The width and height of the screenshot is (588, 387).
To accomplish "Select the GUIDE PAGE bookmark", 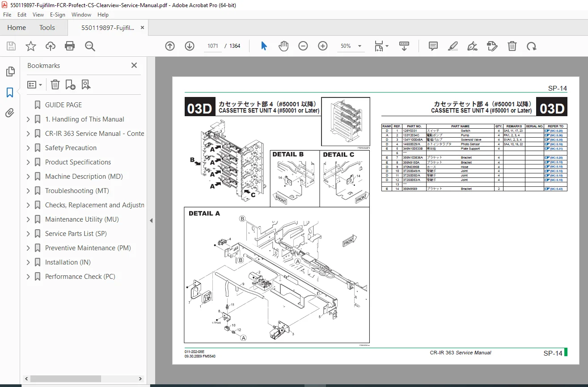I will (x=63, y=105).
